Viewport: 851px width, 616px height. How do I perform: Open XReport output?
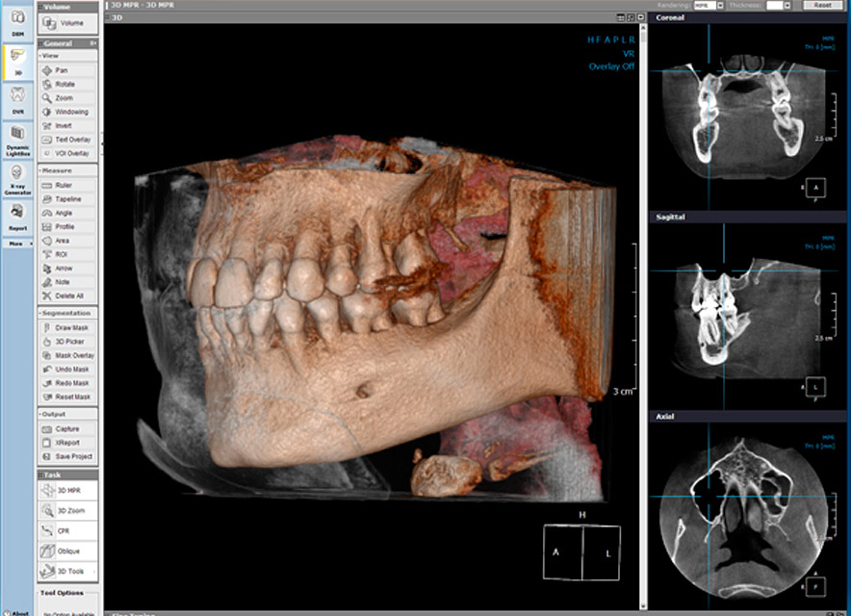67,443
